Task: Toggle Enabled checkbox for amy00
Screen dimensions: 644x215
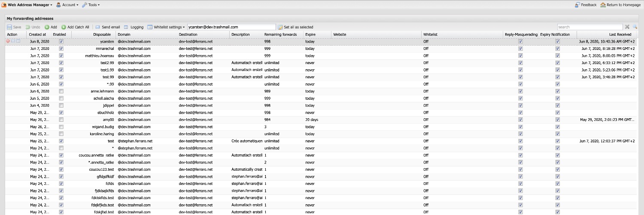Action: pyautogui.click(x=61, y=120)
